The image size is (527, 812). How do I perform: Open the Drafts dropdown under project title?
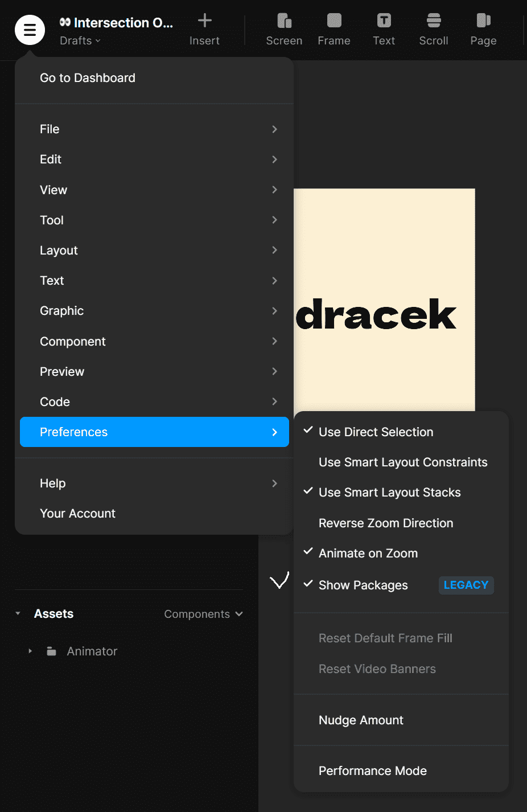coord(80,41)
